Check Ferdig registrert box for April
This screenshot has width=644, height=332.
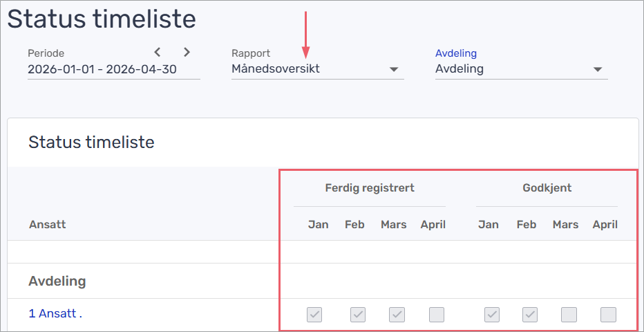[x=436, y=315]
